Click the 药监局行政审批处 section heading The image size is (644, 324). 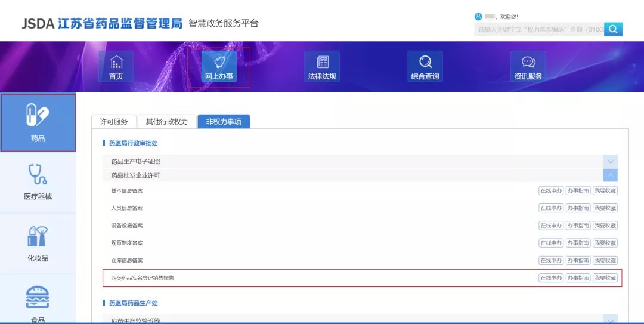(133, 143)
